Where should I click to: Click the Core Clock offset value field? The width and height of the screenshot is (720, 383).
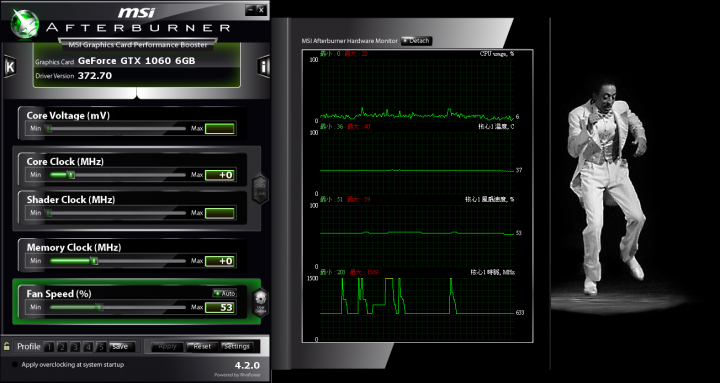[x=220, y=175]
